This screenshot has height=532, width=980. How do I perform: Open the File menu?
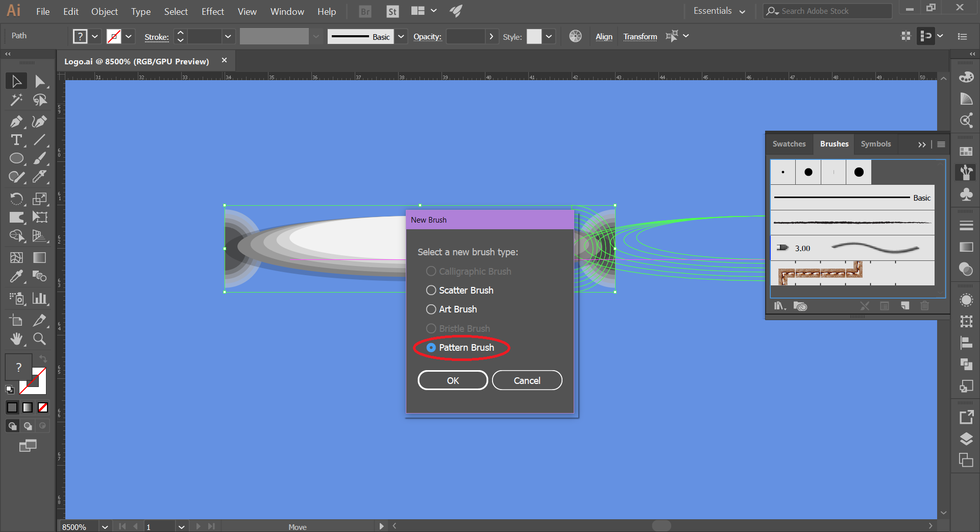pos(43,11)
